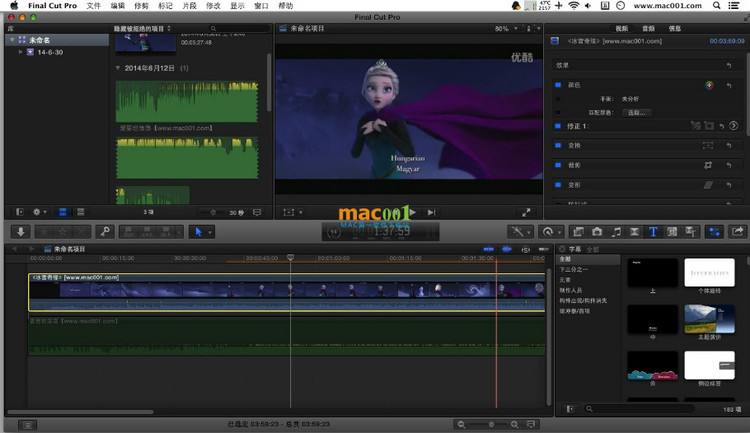
Task: Toggle the Match Color checkbox
Action: click(x=558, y=112)
